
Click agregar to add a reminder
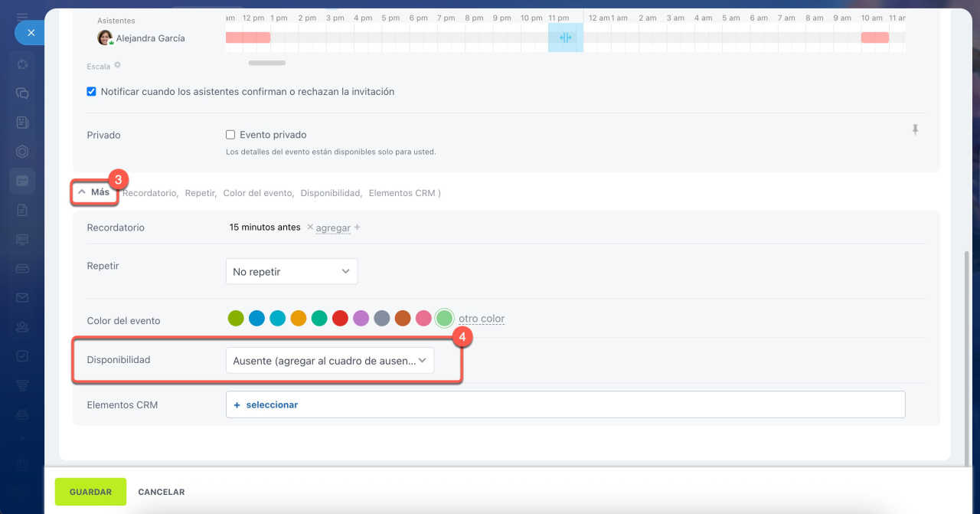click(333, 228)
